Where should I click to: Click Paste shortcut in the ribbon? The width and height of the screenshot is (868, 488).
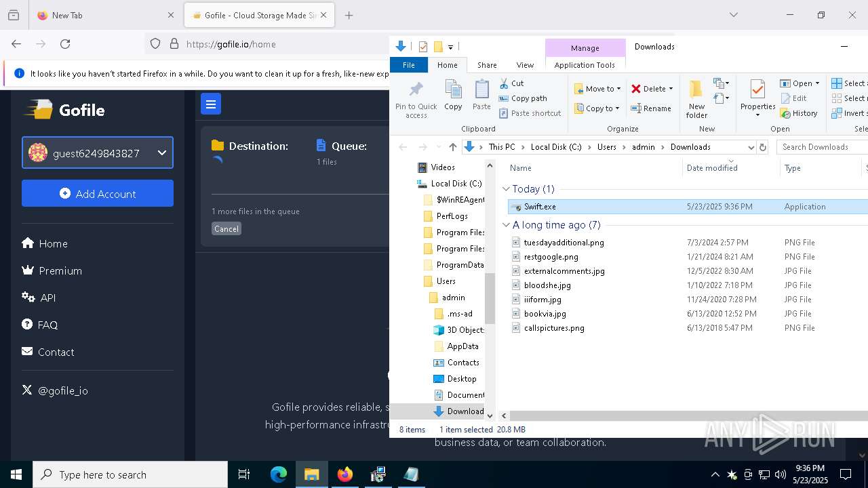click(x=530, y=113)
